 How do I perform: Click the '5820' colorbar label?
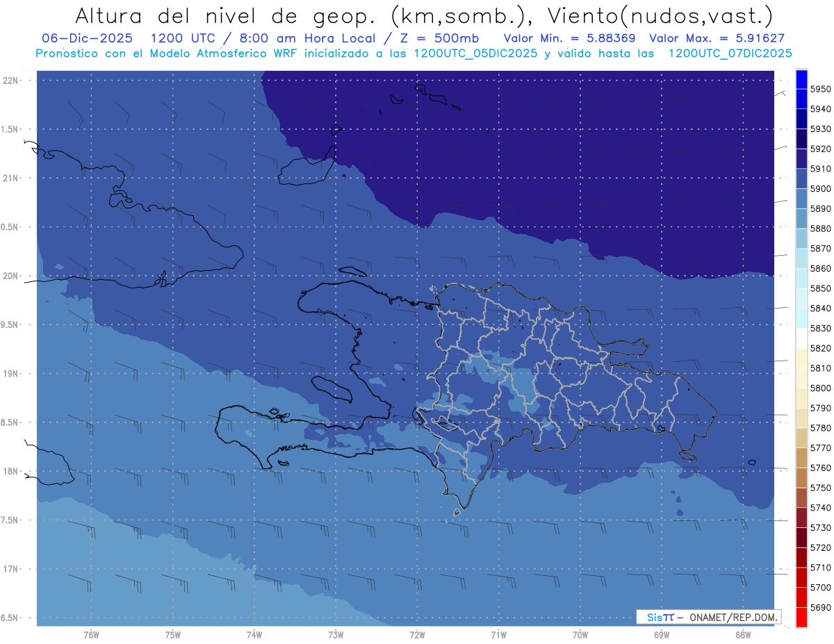pyautogui.click(x=820, y=348)
